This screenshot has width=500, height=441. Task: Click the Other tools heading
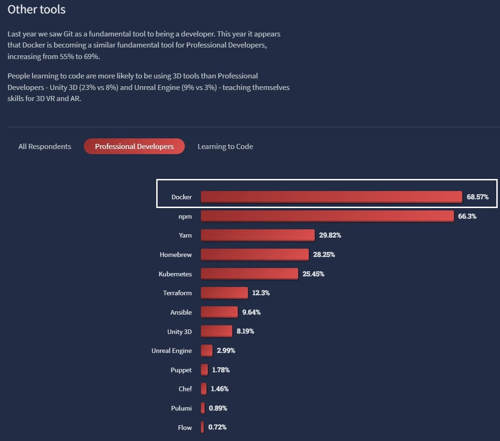click(37, 9)
